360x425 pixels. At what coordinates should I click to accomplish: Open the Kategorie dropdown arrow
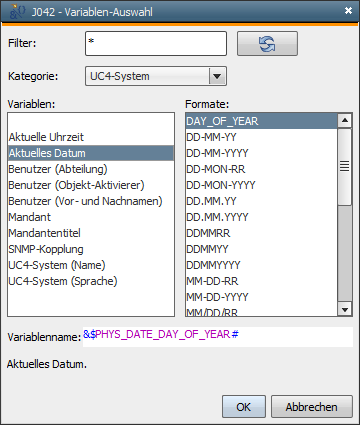(217, 76)
